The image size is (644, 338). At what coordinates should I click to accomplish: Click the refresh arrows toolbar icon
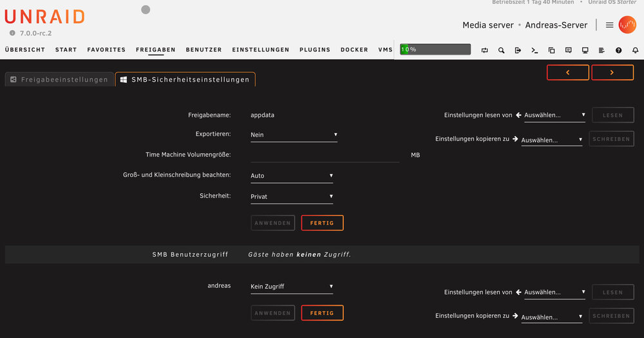[485, 50]
